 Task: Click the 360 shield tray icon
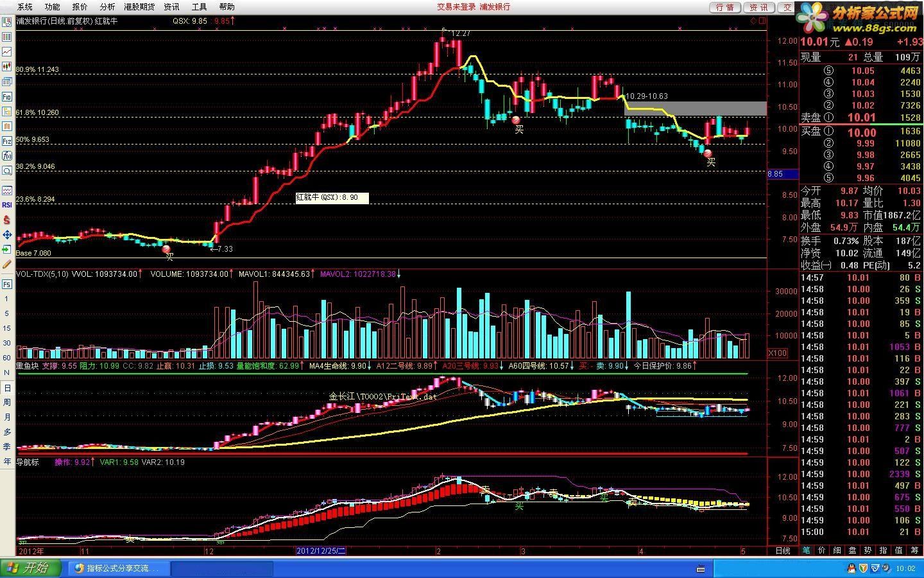point(863,568)
